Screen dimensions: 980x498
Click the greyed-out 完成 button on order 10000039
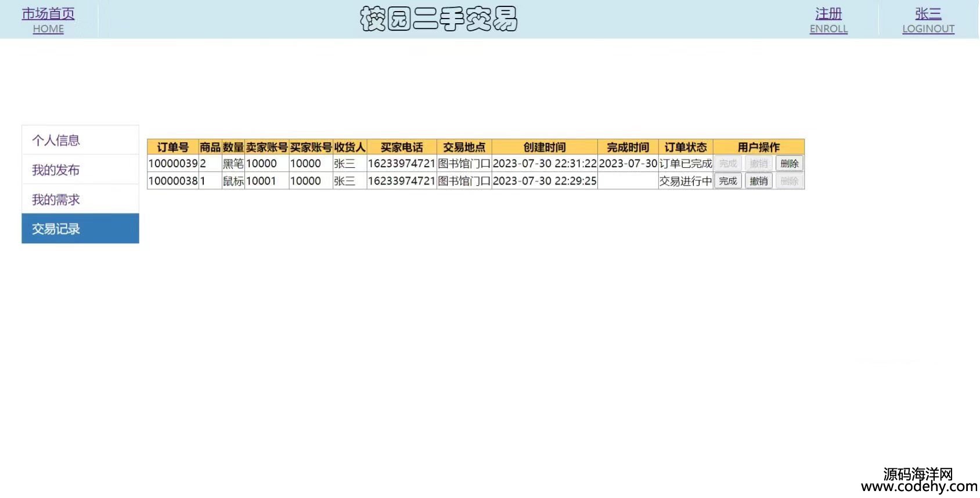click(x=727, y=164)
